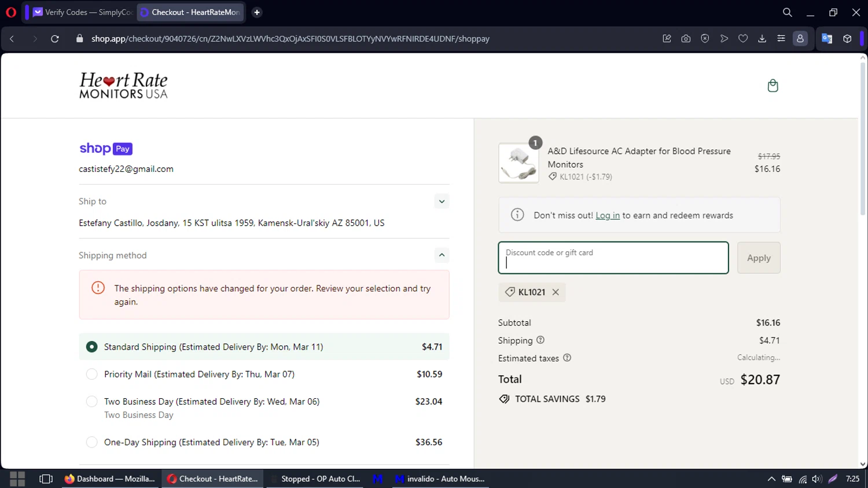This screenshot has height=488, width=868.
Task: Open Task View on taskbar
Action: (x=46, y=479)
